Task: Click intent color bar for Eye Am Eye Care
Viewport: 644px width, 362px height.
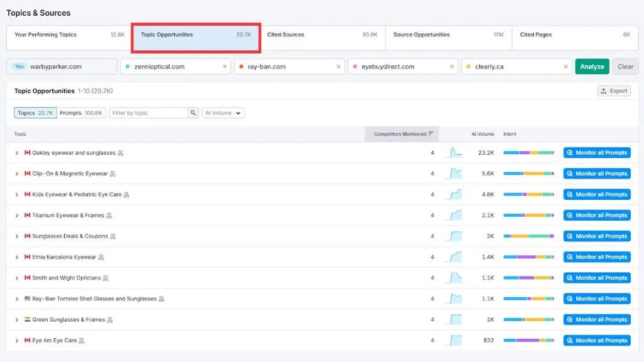Action: (528, 340)
